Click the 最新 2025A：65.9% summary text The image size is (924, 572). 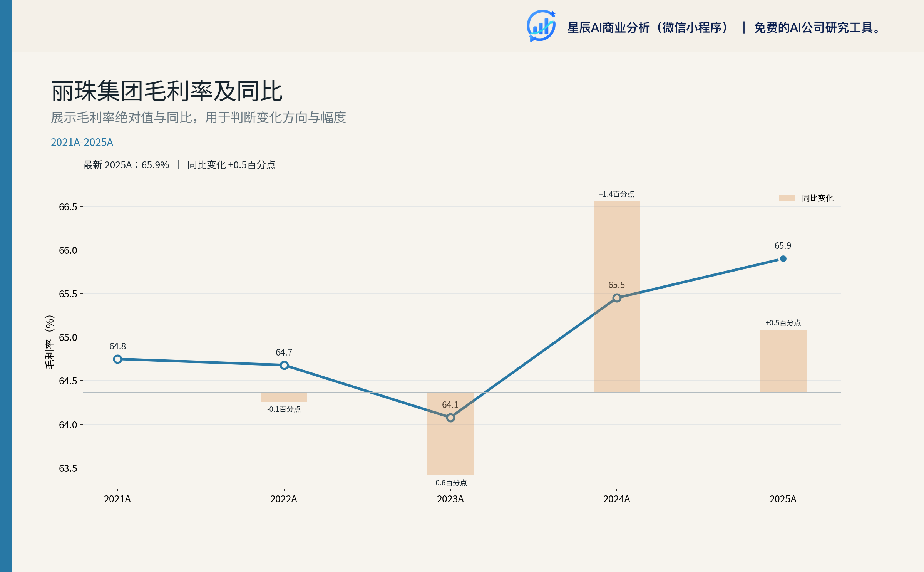pyautogui.click(x=126, y=165)
